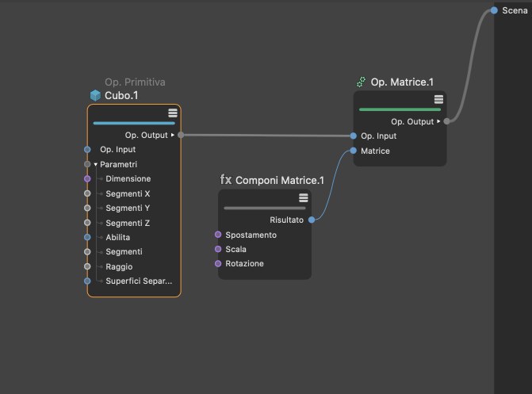The width and height of the screenshot is (532, 394).
Task: Click the Op. Output port of Op. Matrice.1
Action: pyautogui.click(x=447, y=121)
